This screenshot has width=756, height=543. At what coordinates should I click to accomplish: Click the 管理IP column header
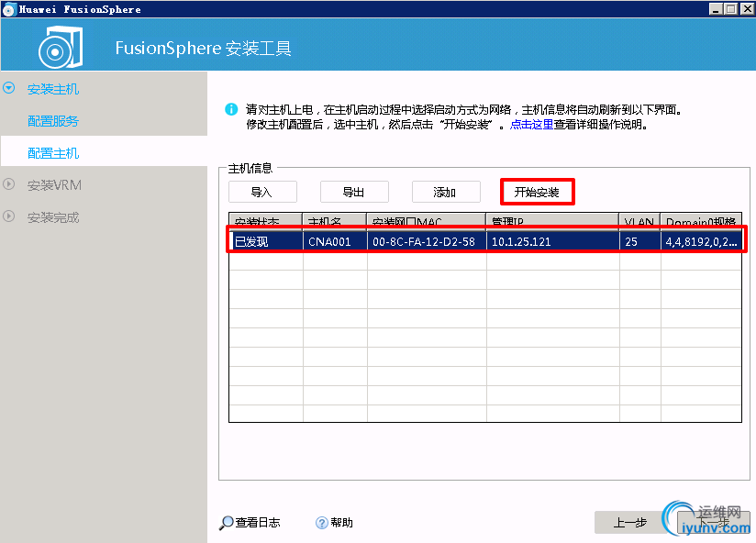pyautogui.click(x=552, y=220)
